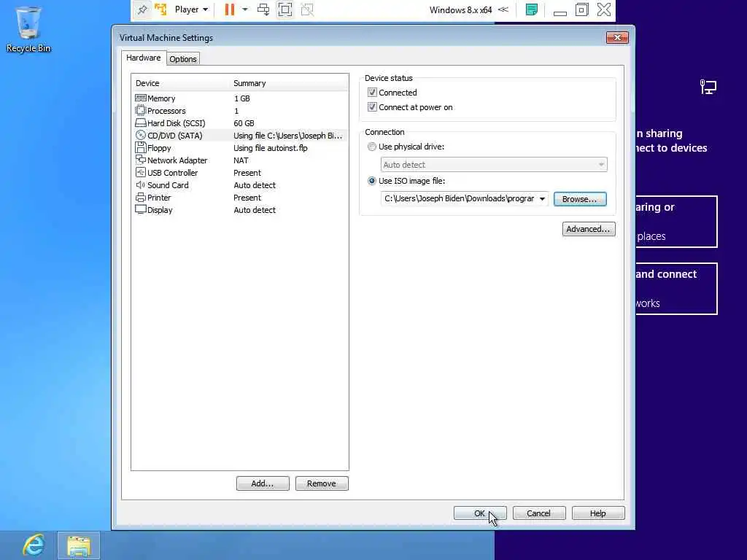Select Floppy device row

pyautogui.click(x=239, y=148)
